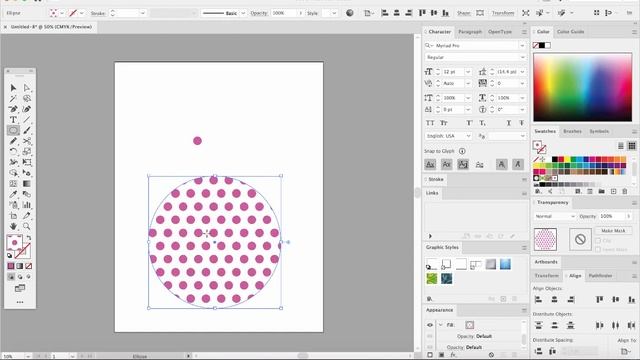The height and width of the screenshot is (360, 640).
Task: Switch Swatches panel to list view
Action: 620,146
